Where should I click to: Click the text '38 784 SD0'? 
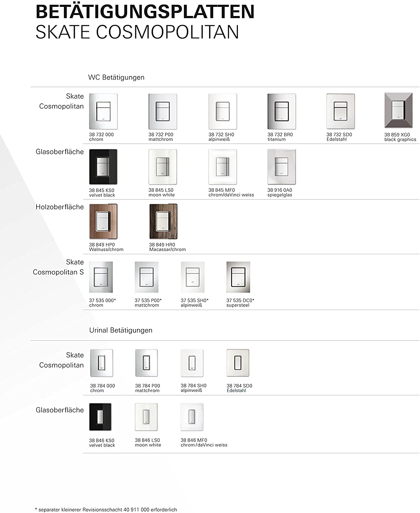point(240,386)
